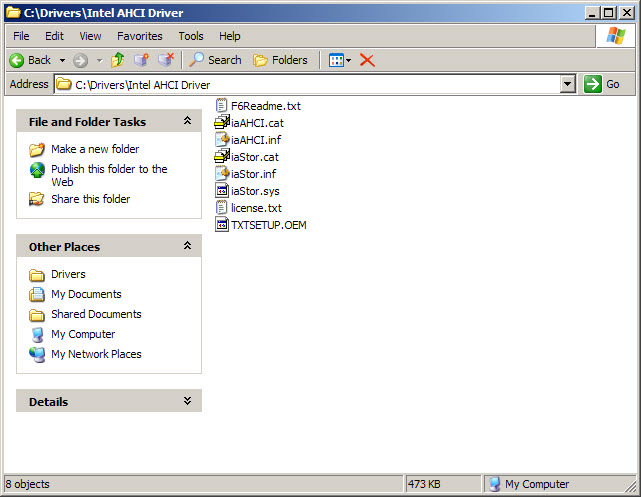Open Shared Documents under Other Places
641x497 pixels.
tap(96, 314)
